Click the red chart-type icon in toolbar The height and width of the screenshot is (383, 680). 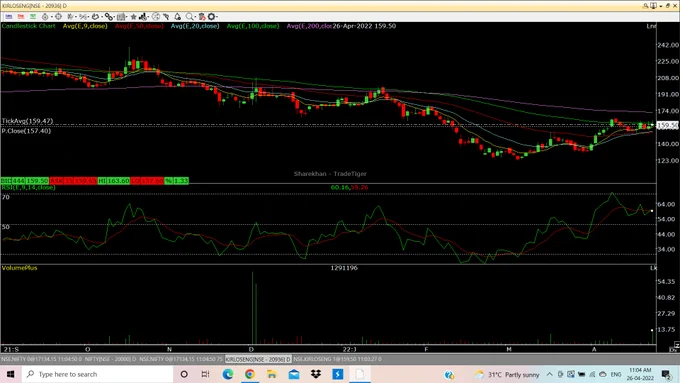21,16
